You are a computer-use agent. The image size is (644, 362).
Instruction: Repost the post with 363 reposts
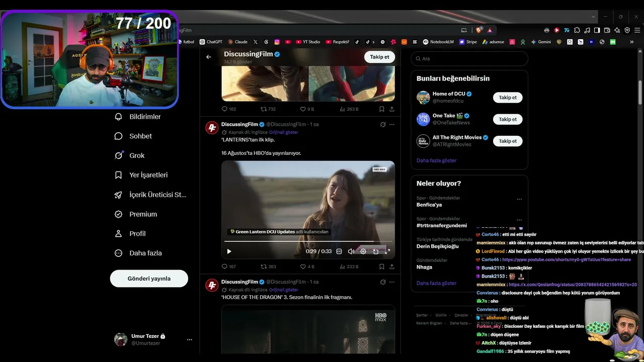(268, 266)
